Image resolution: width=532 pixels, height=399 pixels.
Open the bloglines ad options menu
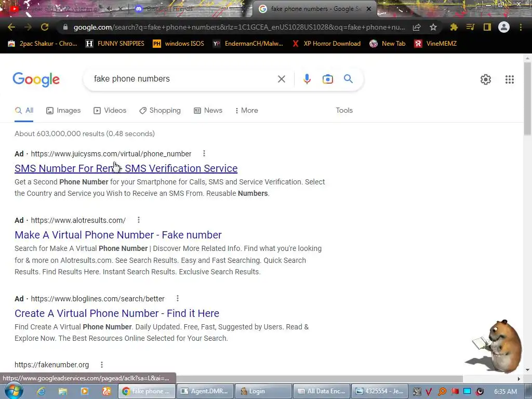coord(178,298)
